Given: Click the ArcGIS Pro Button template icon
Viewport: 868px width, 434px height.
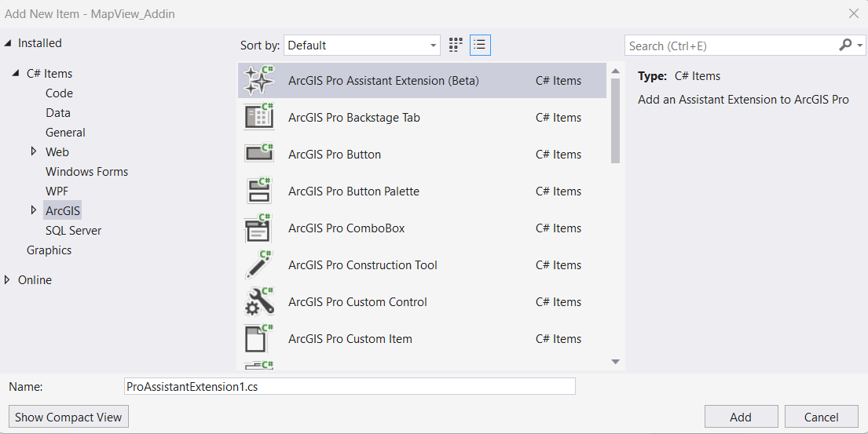Looking at the screenshot, I should pos(259,154).
